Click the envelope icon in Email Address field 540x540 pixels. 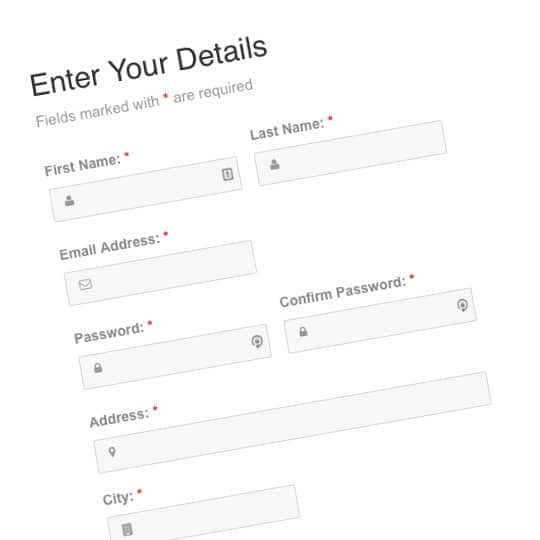(x=85, y=284)
